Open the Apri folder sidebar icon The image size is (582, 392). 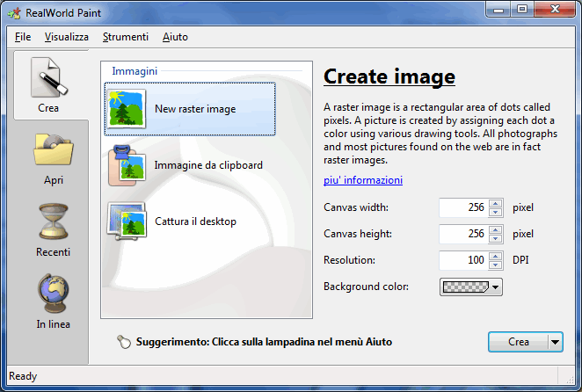pyautogui.click(x=54, y=149)
